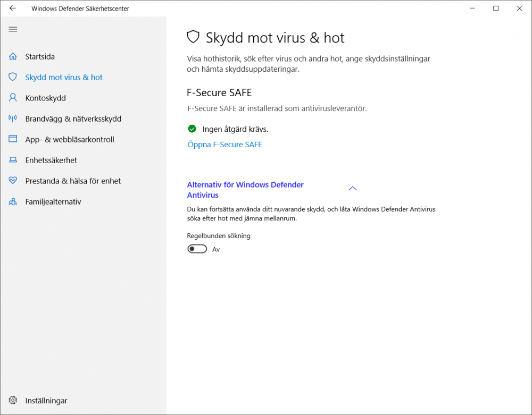Viewport: 532px width, 415px height.
Task: Click the Enhetssäkerhet laptop icon
Action: [x=13, y=160]
